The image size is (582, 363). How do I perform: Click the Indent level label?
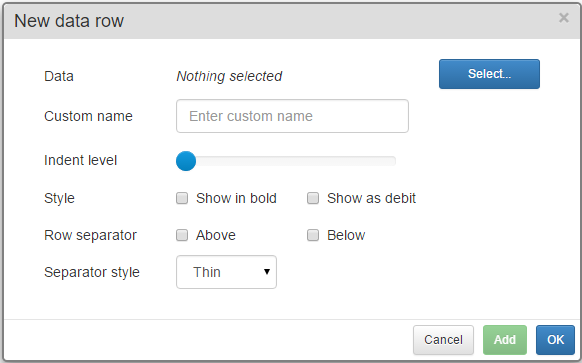[80, 160]
